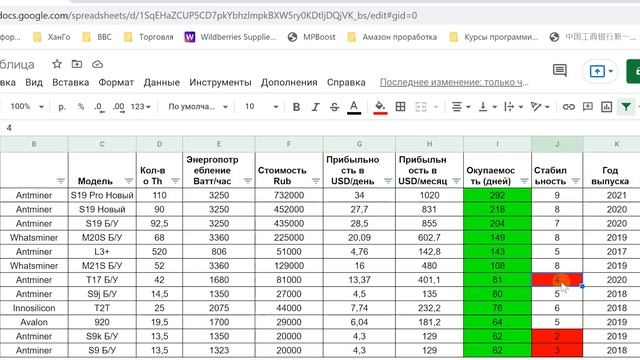Open horizontal align options
Image resolution: width=640 pixels, height=360 pixels.
[461, 107]
